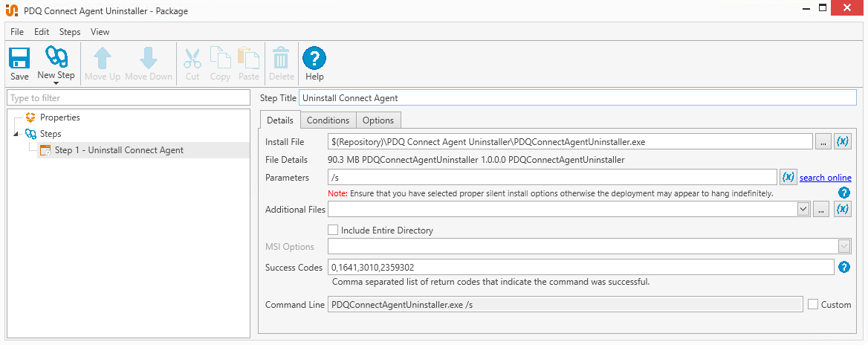
Task: Toggle the Custom command line checkbox
Action: coord(813,305)
